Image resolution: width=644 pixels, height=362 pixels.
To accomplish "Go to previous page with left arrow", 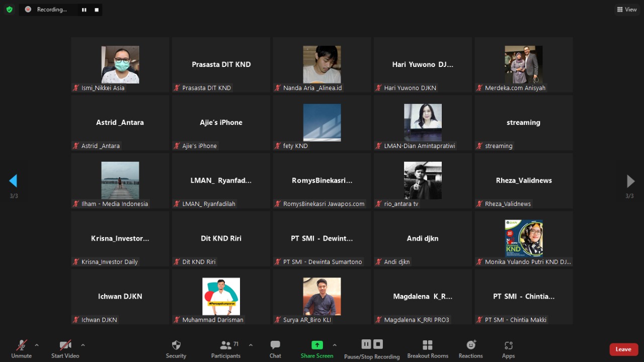I will click(x=14, y=181).
